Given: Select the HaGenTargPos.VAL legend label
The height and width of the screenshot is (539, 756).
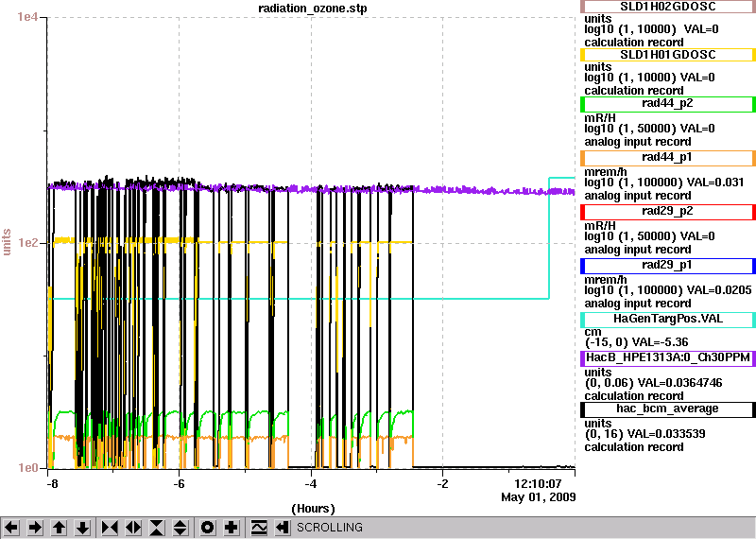Looking at the screenshot, I should [x=668, y=319].
